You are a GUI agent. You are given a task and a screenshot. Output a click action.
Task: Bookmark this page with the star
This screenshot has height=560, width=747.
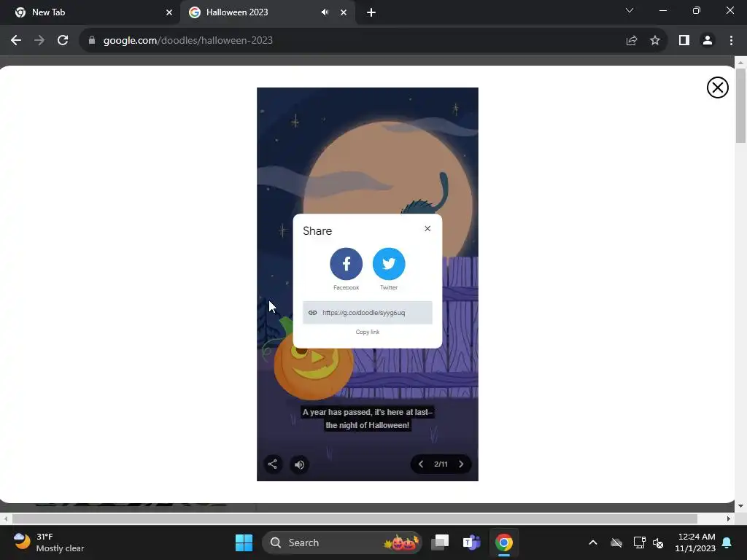(655, 41)
